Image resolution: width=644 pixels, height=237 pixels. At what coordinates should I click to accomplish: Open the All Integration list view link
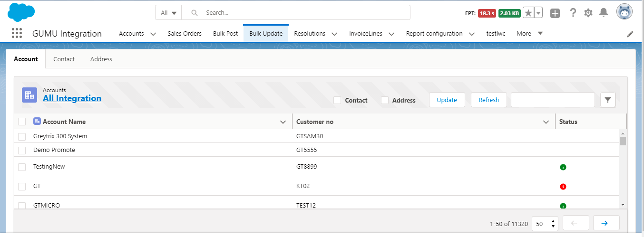click(72, 98)
